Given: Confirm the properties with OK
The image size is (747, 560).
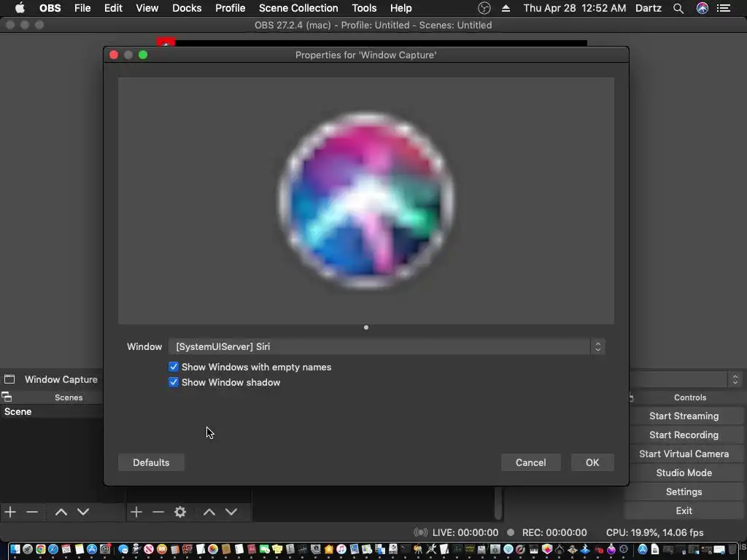Looking at the screenshot, I should 592,462.
